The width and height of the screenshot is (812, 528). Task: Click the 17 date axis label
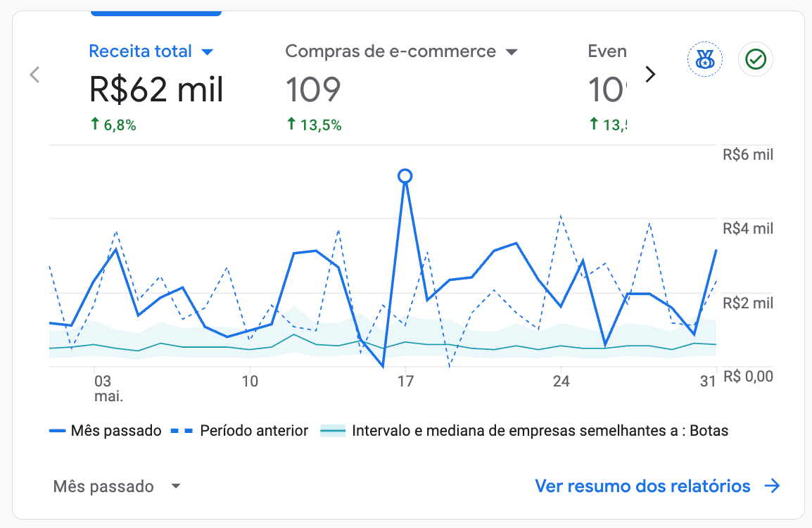coord(405,382)
